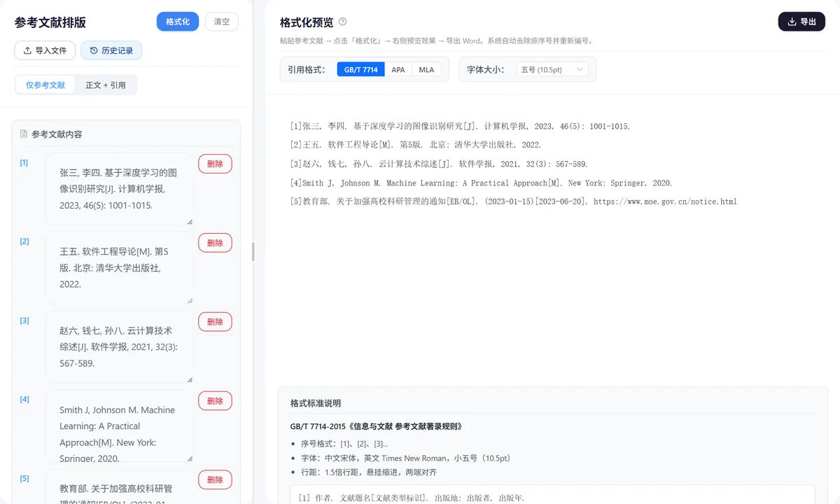Screen dimensions: 840x504
Task: Click preview line [2]王五 软件工程导论
Action: pyautogui.click(x=416, y=145)
